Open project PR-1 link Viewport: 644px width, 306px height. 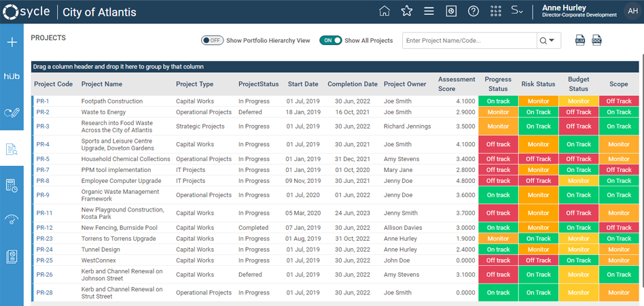[x=43, y=101]
